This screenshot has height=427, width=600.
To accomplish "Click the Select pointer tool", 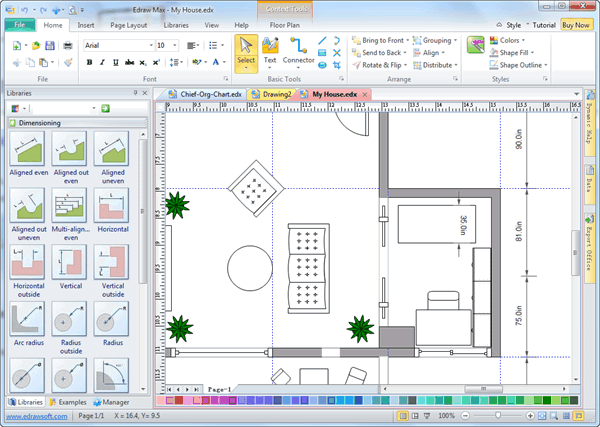I will [245, 50].
